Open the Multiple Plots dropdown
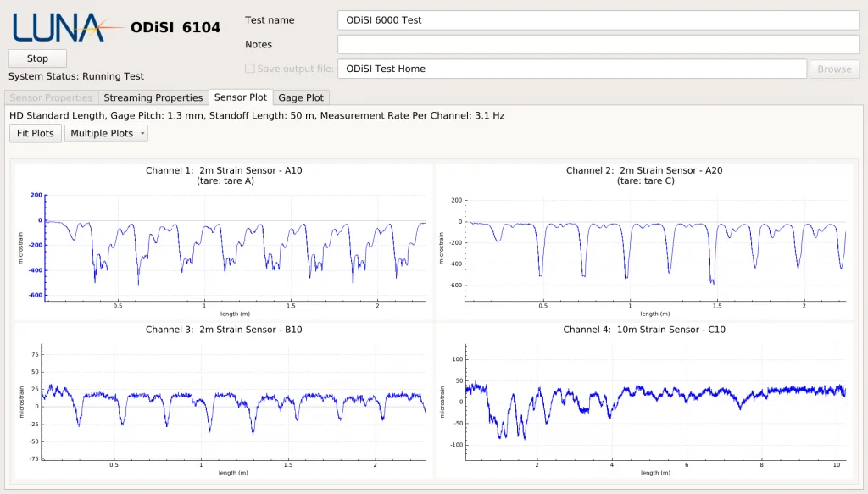 pos(106,133)
